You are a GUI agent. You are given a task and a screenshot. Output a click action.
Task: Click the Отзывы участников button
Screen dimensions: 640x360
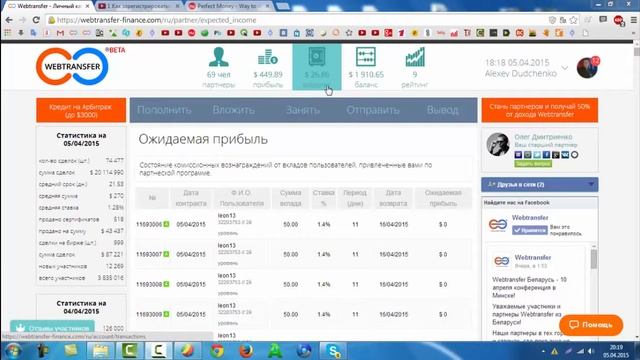[x=52, y=328]
